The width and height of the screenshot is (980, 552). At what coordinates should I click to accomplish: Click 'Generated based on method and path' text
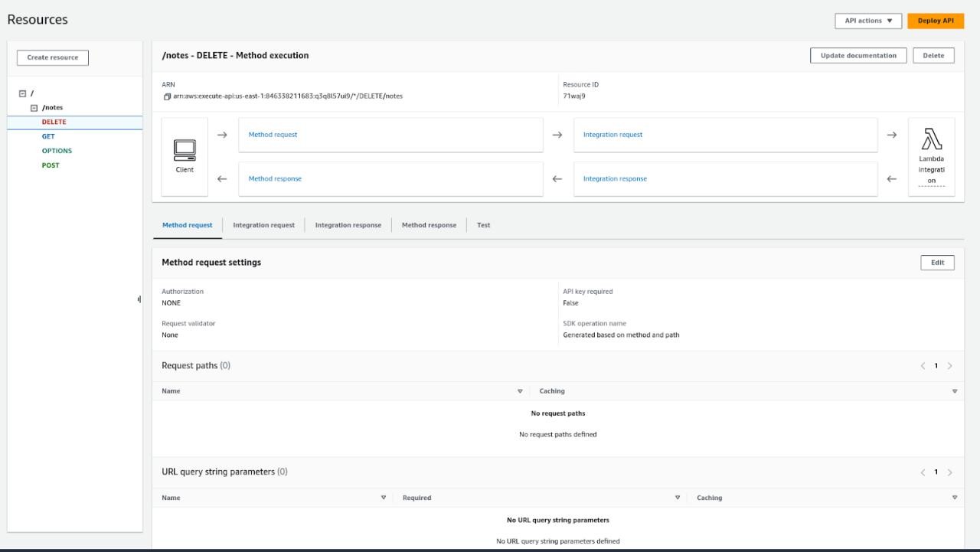click(x=621, y=335)
